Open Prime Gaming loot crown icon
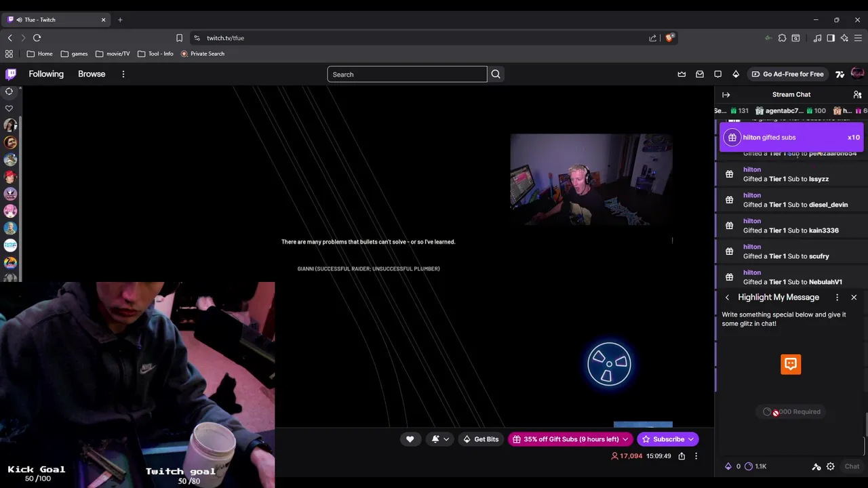 point(682,75)
